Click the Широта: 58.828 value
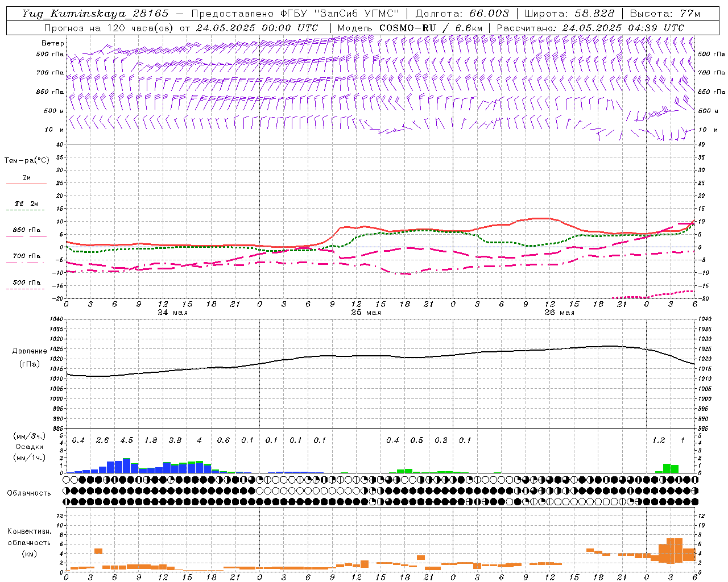The image size is (728, 582). (x=569, y=14)
